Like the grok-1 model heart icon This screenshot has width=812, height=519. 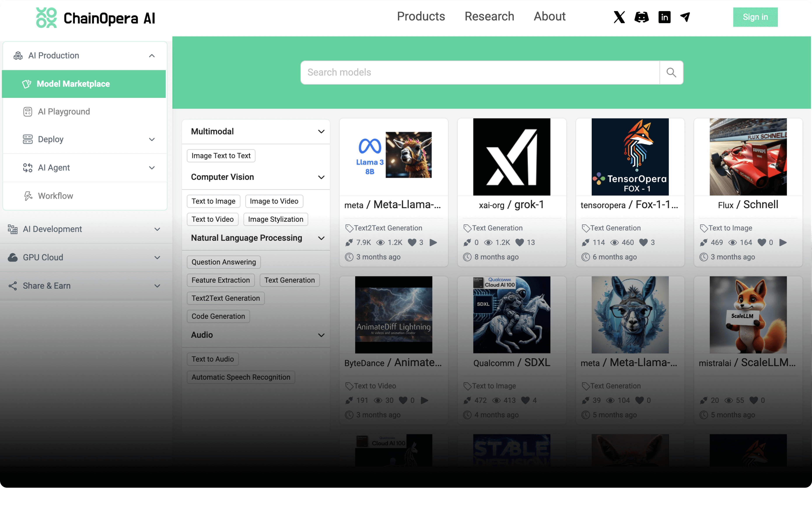520,242
